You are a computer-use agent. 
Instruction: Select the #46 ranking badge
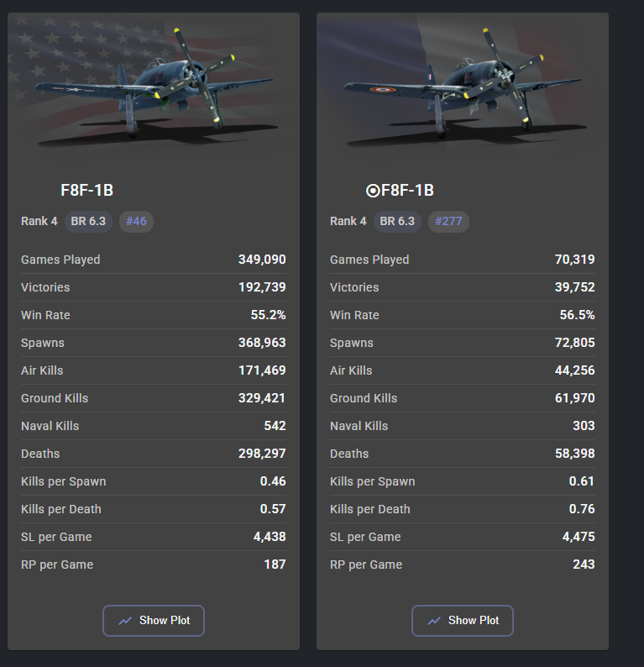[x=136, y=222]
